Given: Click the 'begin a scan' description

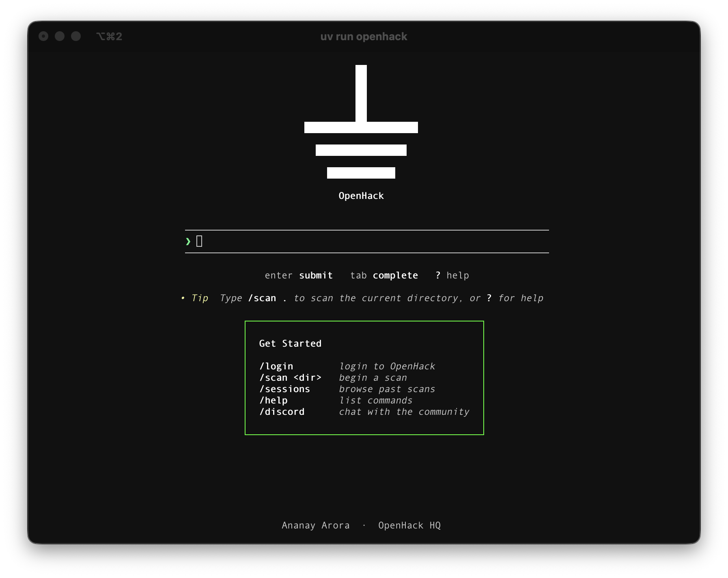Looking at the screenshot, I should 373,377.
